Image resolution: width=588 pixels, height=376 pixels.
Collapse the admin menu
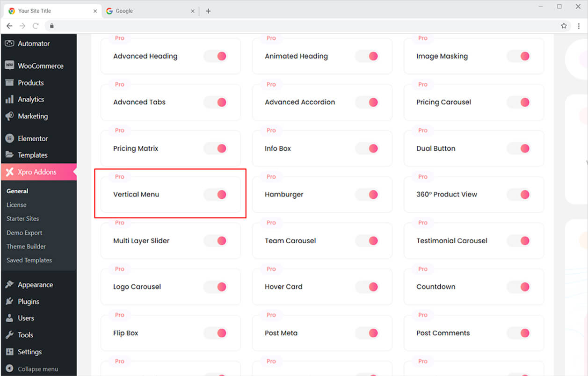pos(33,369)
